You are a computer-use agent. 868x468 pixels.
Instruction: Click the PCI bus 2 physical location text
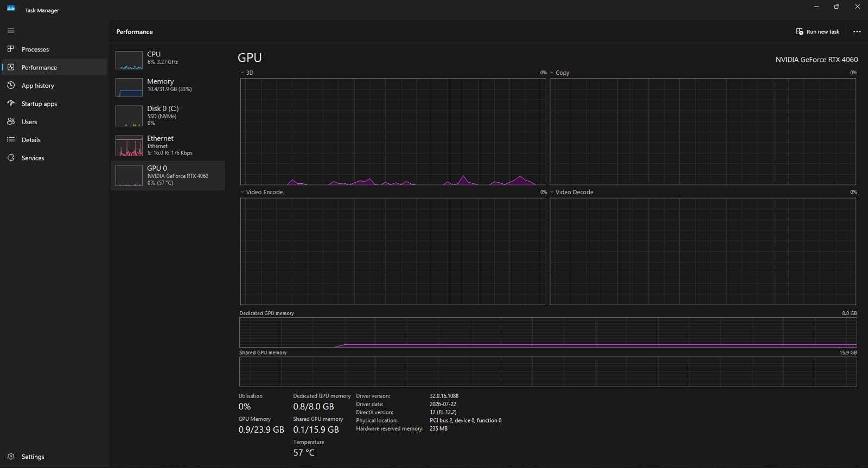point(465,420)
